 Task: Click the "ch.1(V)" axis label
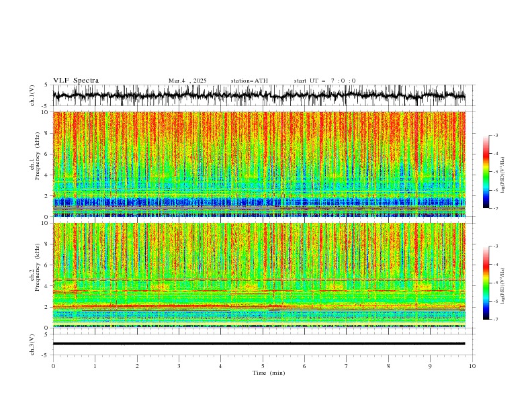32,95
